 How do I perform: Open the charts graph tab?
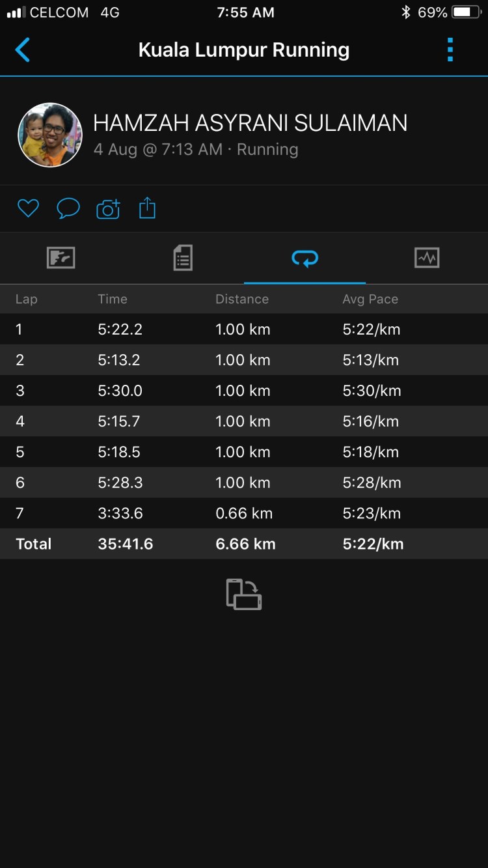427,258
